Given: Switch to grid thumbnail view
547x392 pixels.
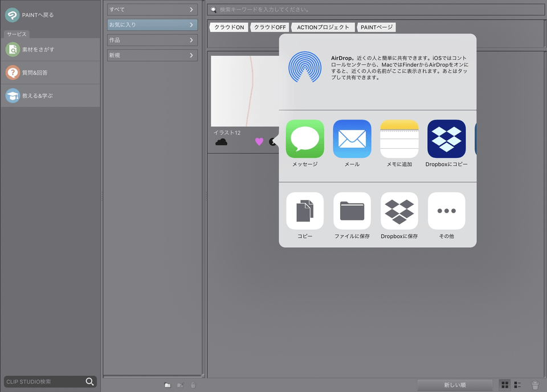Looking at the screenshot, I should [x=505, y=385].
